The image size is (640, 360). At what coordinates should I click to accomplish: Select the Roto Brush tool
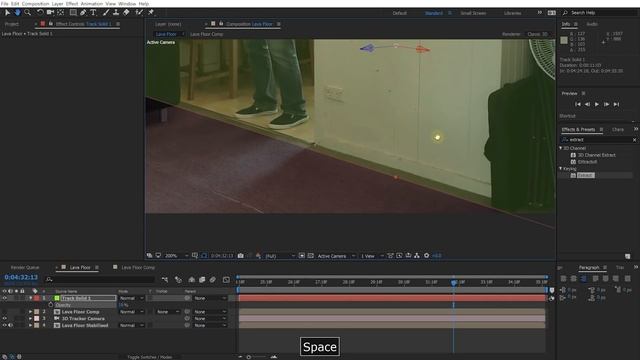click(x=139, y=13)
